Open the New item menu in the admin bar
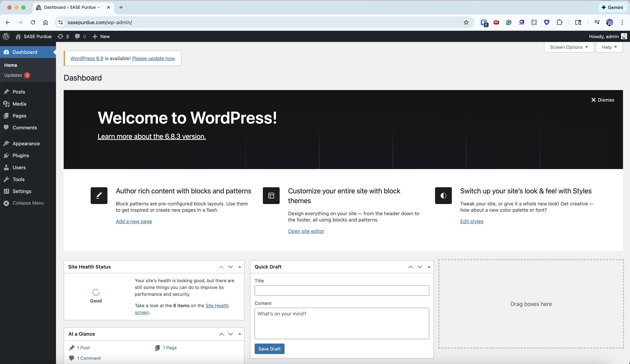 [101, 37]
